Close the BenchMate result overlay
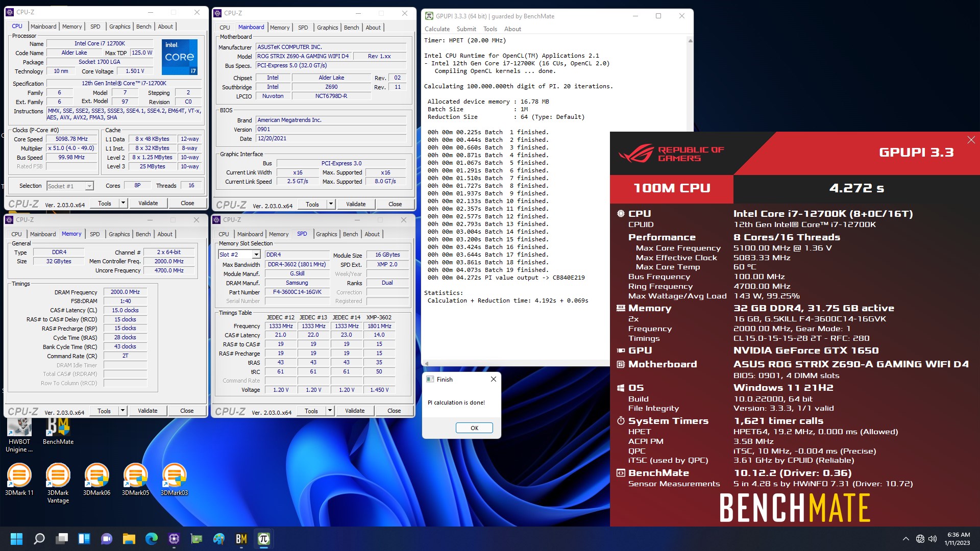The width and height of the screenshot is (980, 551). coord(971,140)
